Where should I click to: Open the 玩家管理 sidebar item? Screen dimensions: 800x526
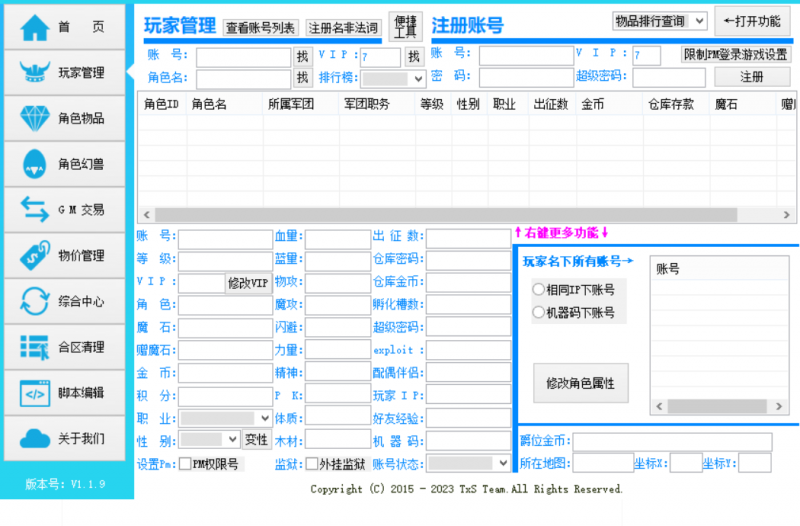(64, 72)
